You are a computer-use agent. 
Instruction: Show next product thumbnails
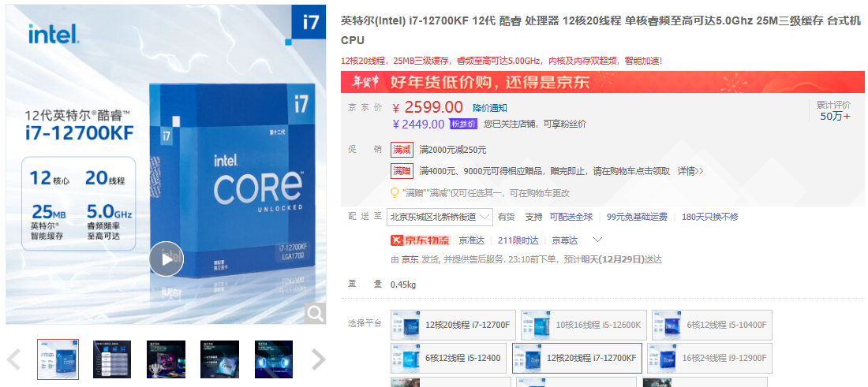point(319,360)
